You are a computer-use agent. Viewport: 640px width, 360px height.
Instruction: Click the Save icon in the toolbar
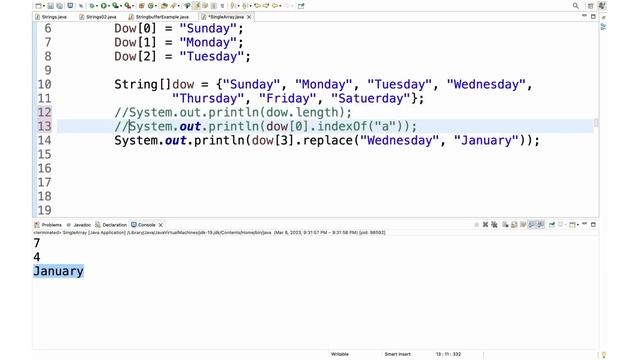tap(50, 6)
